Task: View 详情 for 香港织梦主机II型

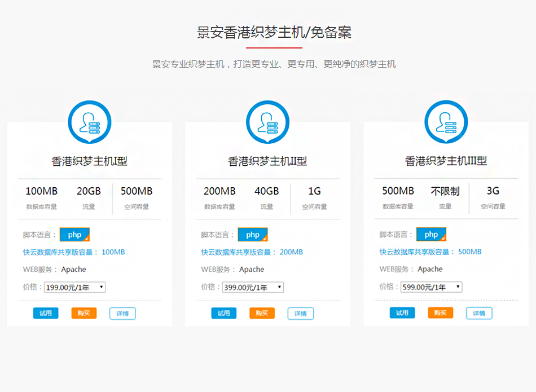Action: (301, 314)
